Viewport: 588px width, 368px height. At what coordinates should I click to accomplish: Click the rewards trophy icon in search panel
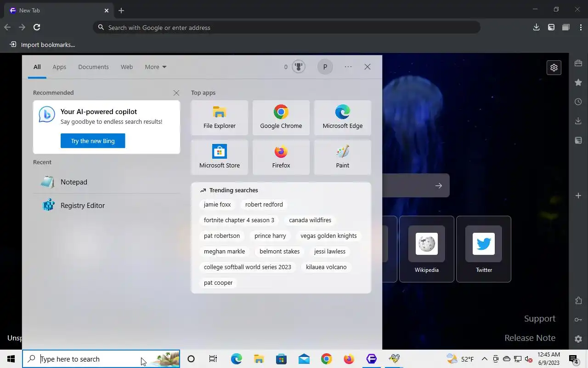(299, 67)
